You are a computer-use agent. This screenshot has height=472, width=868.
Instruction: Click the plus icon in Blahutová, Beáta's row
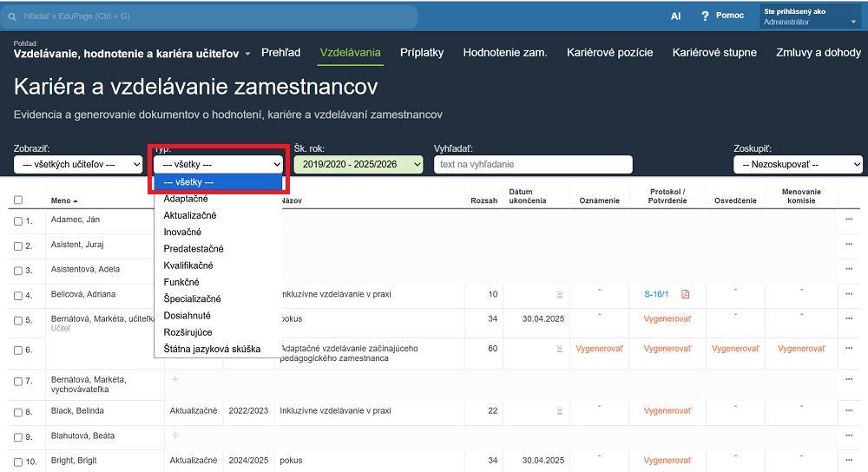(x=174, y=436)
